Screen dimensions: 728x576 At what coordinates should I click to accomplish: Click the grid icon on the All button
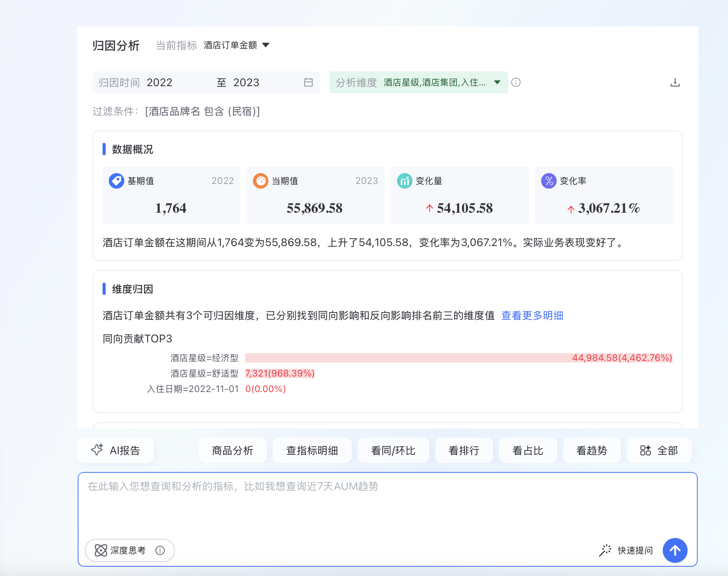pyautogui.click(x=646, y=450)
